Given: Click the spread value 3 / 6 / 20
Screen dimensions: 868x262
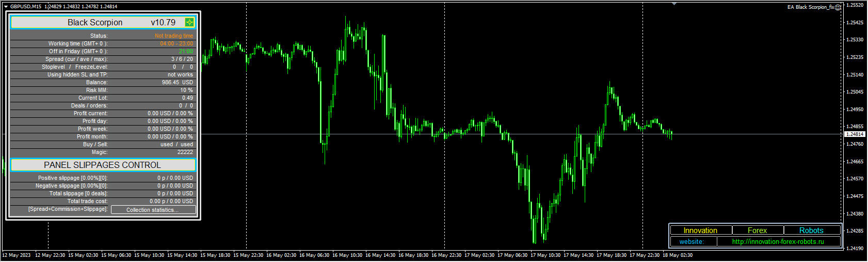Looking at the screenshot, I should [182, 59].
